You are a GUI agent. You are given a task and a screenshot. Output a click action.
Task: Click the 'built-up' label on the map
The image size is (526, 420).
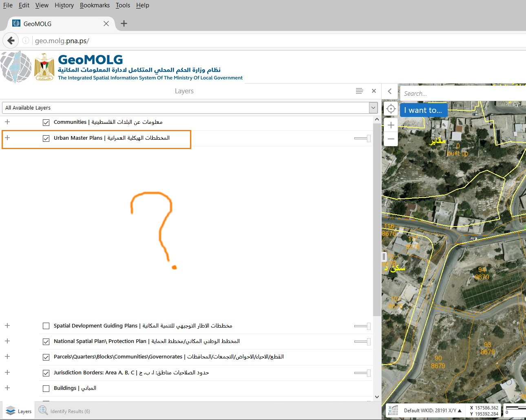[x=457, y=153]
